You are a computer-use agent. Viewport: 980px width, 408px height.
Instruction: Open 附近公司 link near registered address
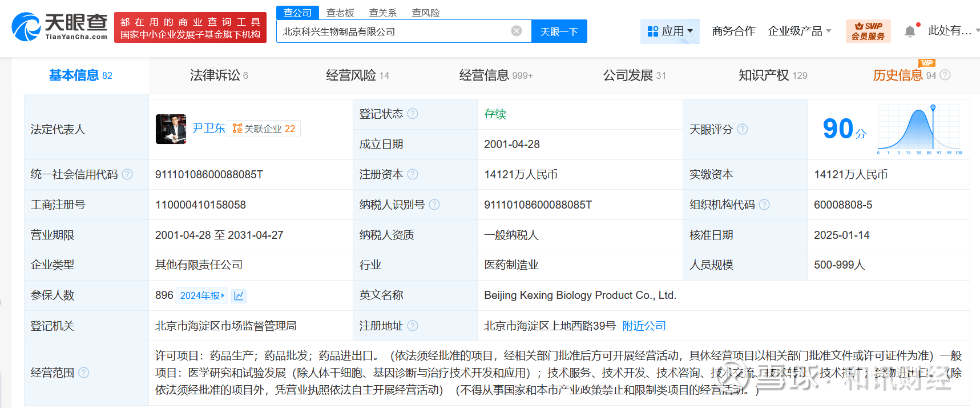coord(644,326)
